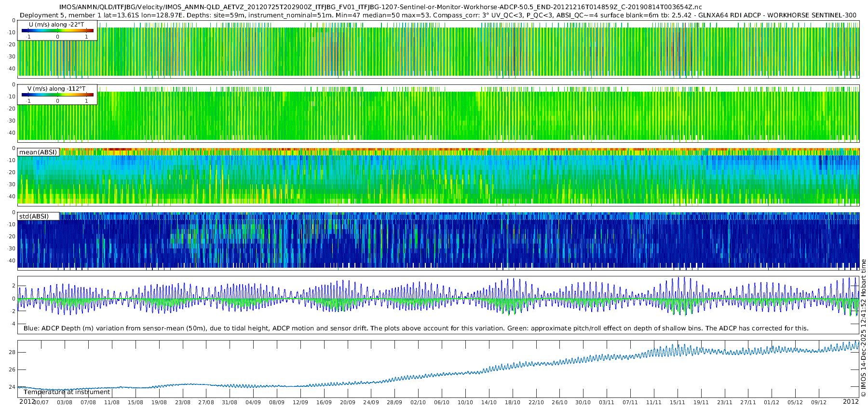
Task: Click the 2012 year label at bottom left
Action: point(27,402)
